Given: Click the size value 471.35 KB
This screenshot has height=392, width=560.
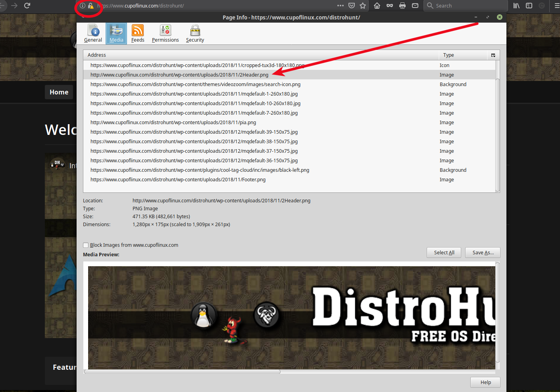Looking at the screenshot, I should click(161, 217).
